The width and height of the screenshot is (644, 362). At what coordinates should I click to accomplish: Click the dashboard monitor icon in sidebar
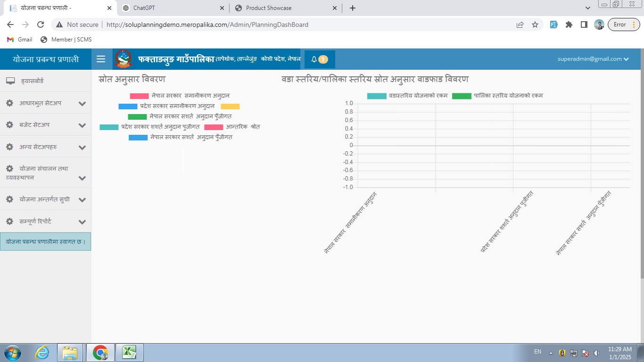tap(10, 81)
